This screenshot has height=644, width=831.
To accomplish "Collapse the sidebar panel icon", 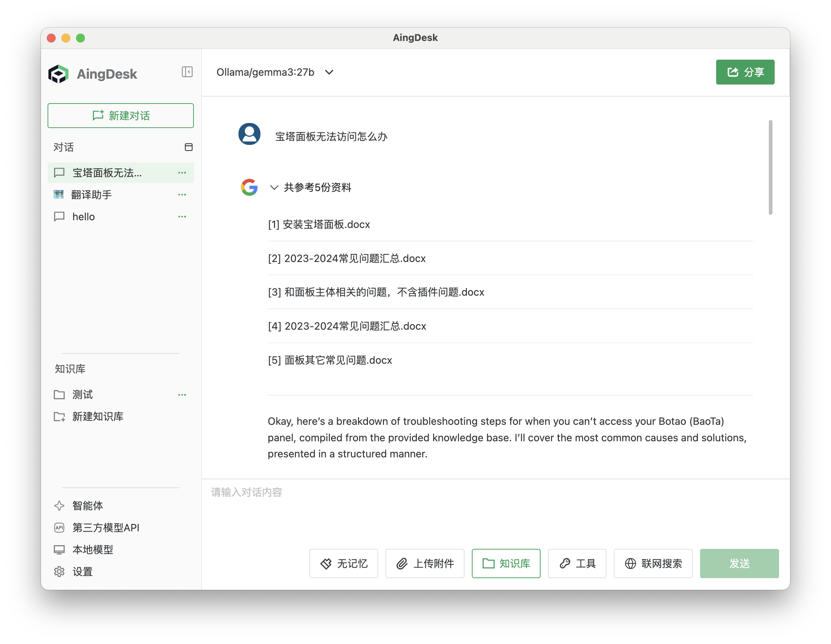I will click(187, 72).
